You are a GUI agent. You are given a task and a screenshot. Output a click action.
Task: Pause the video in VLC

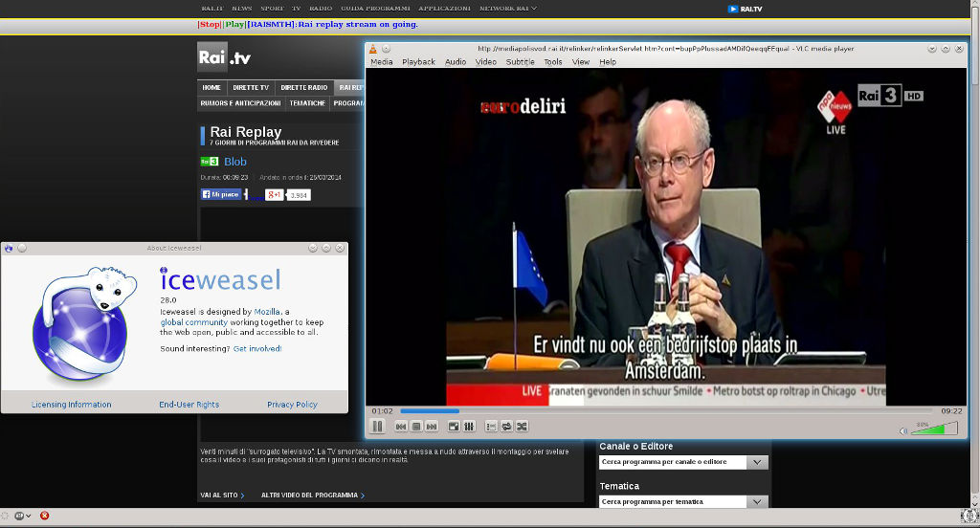coord(377,427)
